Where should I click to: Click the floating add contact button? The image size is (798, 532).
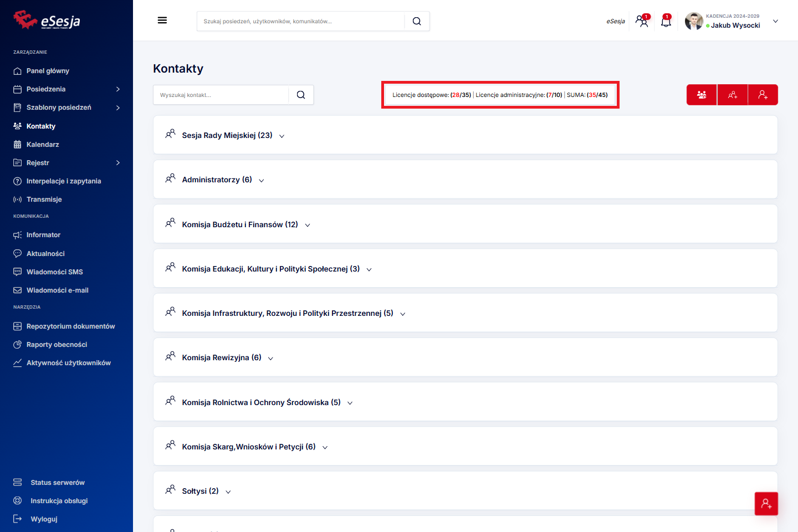pos(766,504)
